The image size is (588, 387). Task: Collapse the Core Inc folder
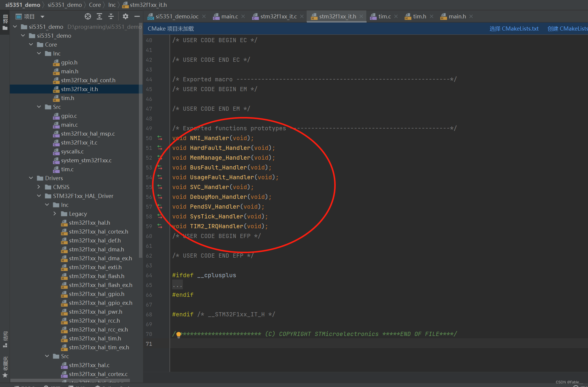point(39,53)
